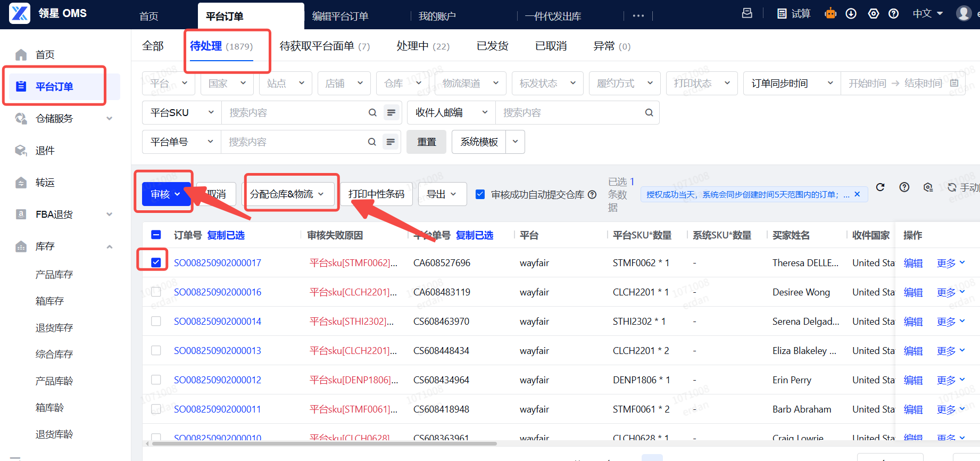Switch to the 全部 tab

pos(153,46)
